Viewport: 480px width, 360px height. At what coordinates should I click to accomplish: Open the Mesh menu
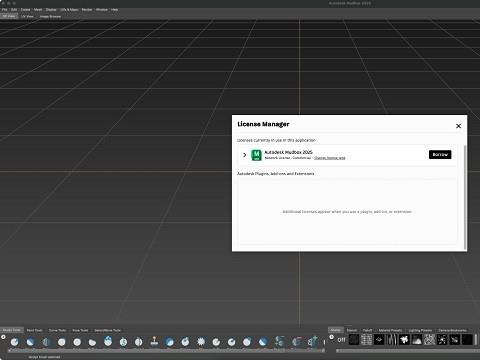[38, 10]
